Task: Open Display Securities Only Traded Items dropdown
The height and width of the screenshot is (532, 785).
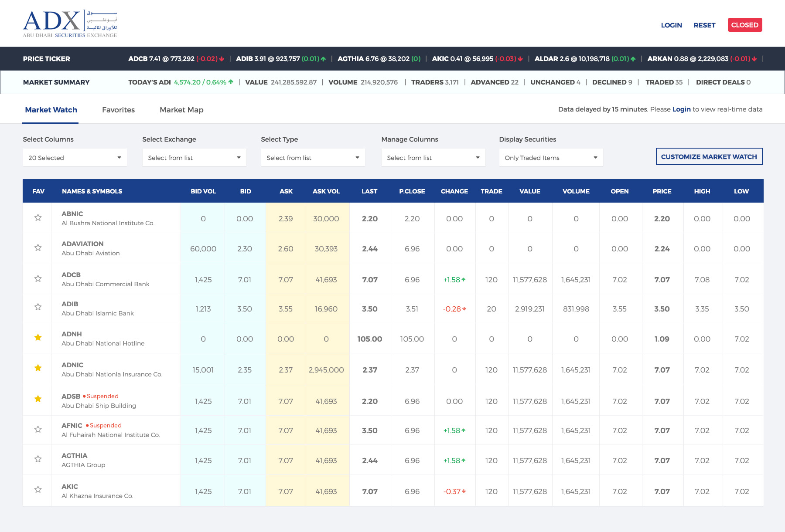Action: (x=551, y=158)
